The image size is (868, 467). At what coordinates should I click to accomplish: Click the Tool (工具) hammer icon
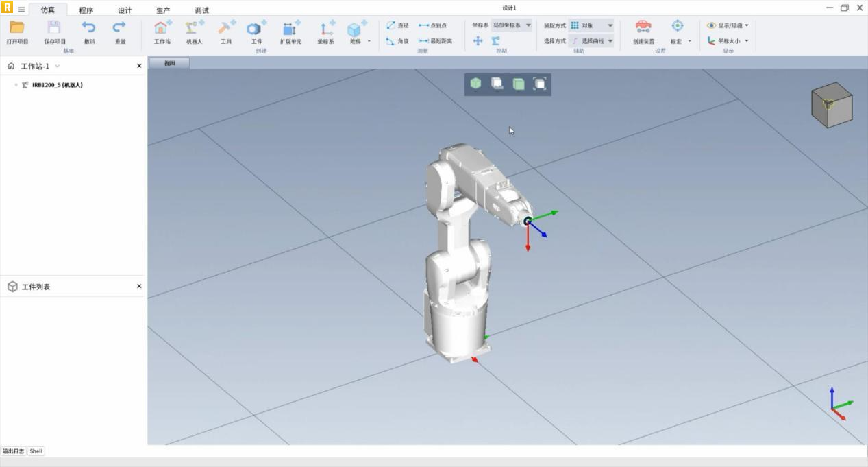(225, 28)
